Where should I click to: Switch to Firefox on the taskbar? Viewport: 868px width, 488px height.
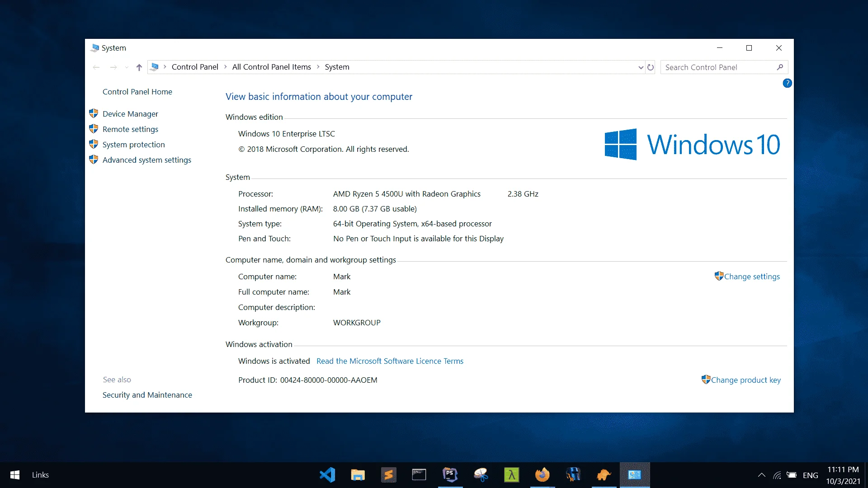(542, 475)
